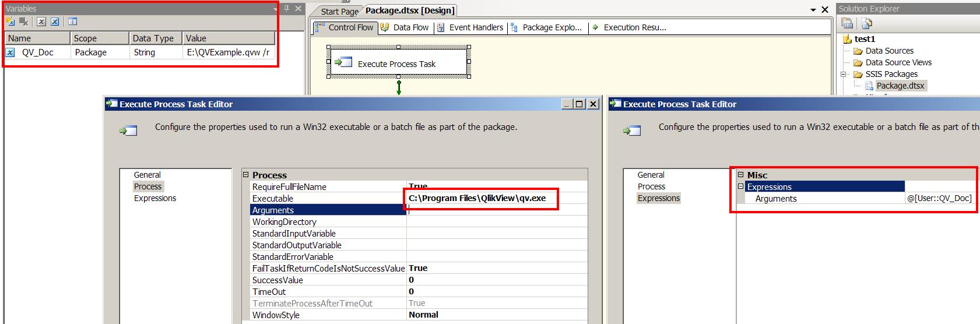Screen dimensions: 980x324
Task: Toggle Show System Variables icon
Action: 41,22
